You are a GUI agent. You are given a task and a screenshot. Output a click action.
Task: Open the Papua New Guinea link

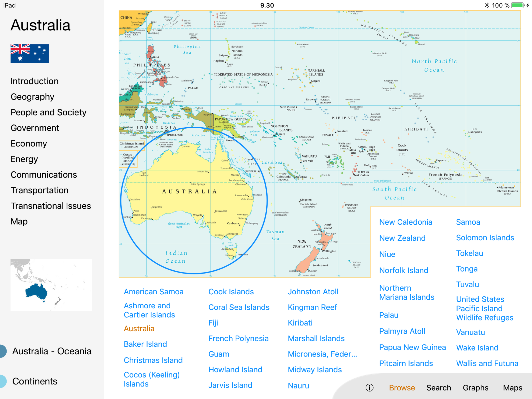[412, 347]
